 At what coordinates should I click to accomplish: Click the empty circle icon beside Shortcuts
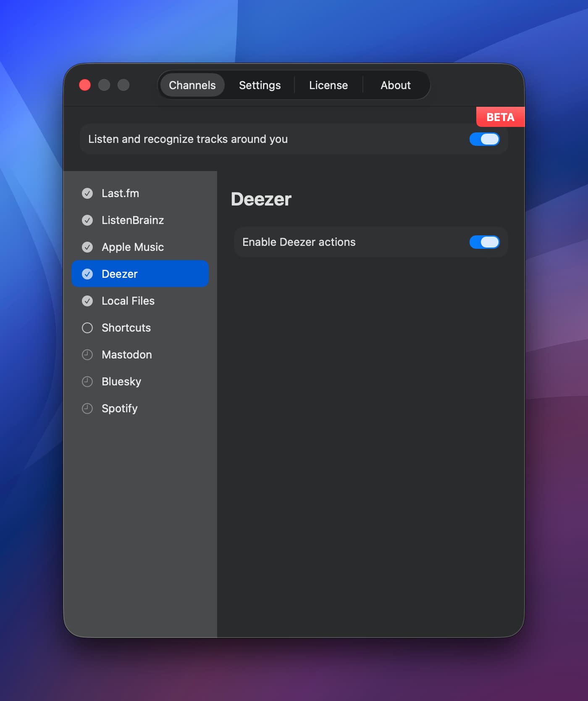tap(87, 328)
